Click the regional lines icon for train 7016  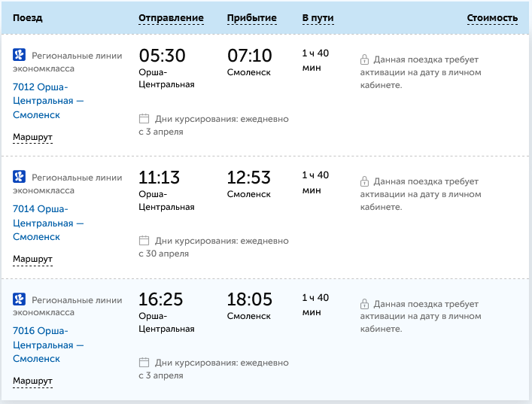pos(20,299)
